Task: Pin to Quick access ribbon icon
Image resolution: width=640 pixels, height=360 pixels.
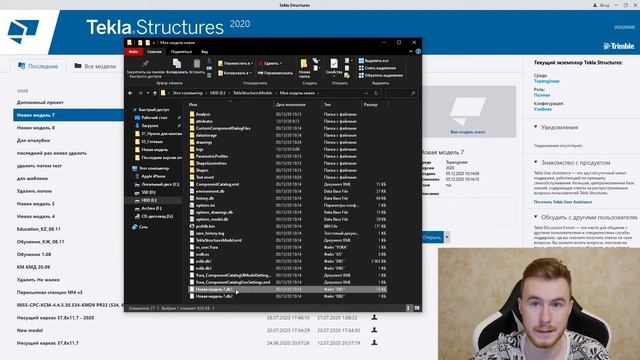Action: (145, 63)
